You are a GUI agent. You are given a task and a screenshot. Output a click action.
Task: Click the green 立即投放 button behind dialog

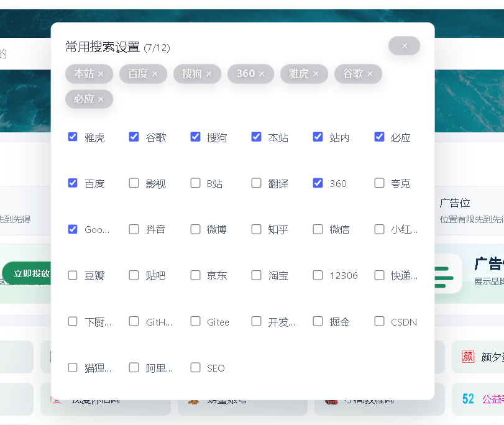click(x=27, y=273)
